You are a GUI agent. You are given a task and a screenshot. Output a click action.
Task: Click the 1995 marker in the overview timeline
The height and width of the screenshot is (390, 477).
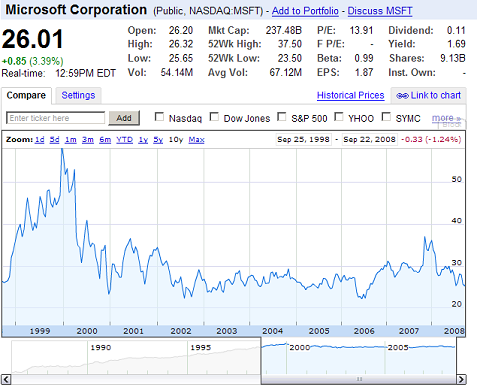(x=200, y=347)
